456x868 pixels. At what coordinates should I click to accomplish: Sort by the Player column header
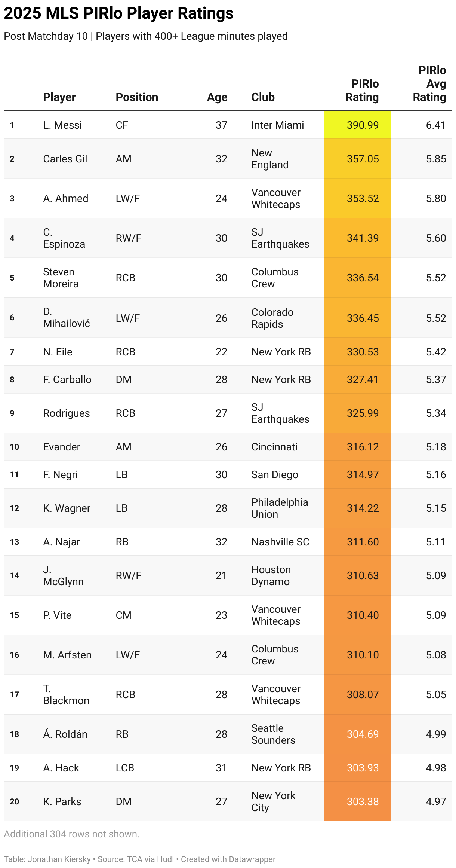click(59, 97)
